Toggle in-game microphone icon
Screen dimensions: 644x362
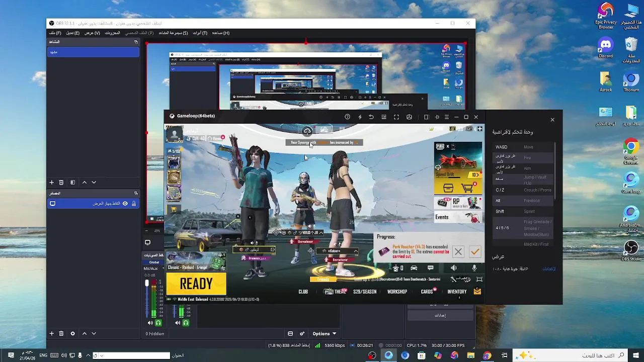coord(474,268)
